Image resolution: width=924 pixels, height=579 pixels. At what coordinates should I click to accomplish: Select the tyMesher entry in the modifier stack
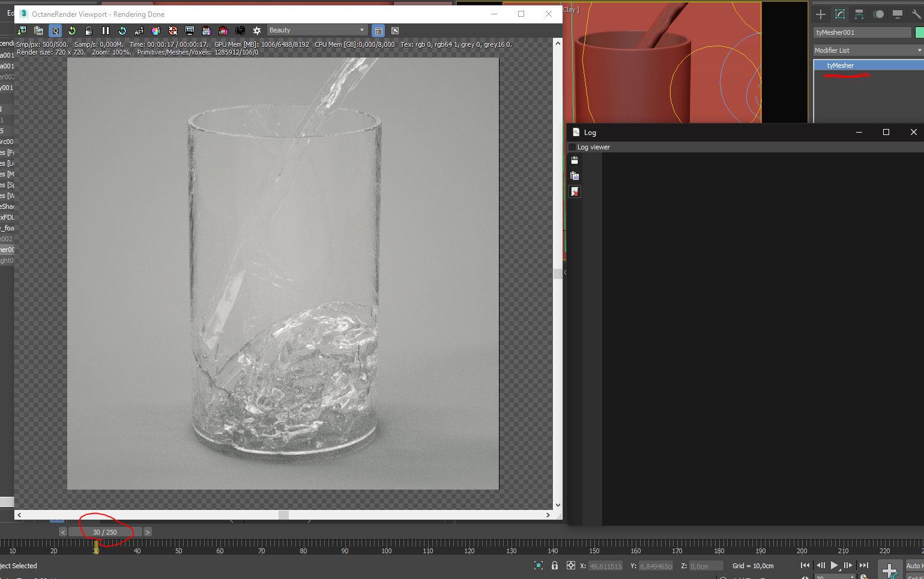[x=869, y=65]
